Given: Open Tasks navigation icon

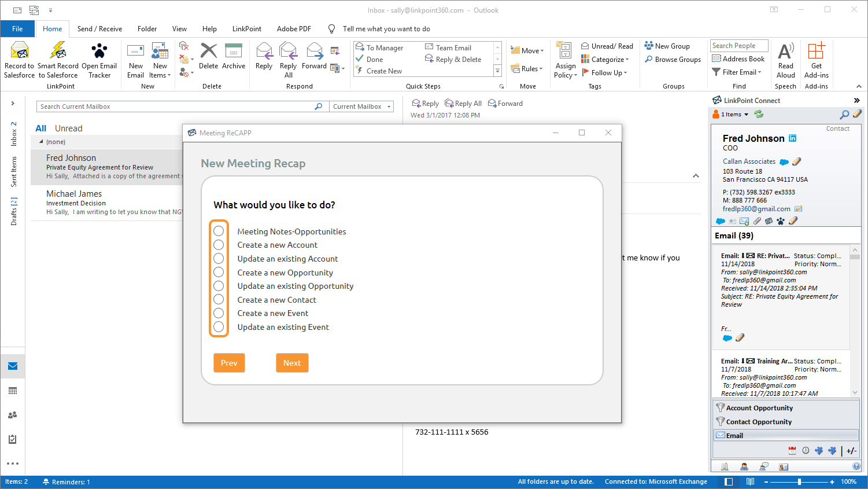Looking at the screenshot, I should 13,439.
